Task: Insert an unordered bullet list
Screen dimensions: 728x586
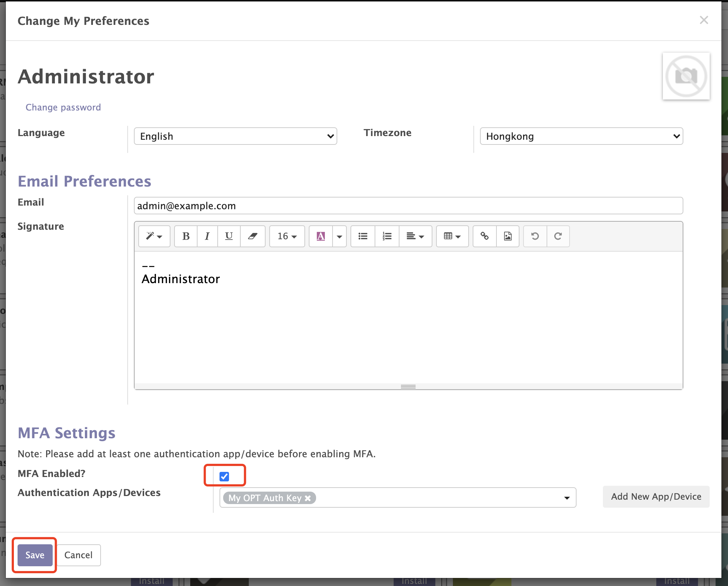Action: coord(363,236)
